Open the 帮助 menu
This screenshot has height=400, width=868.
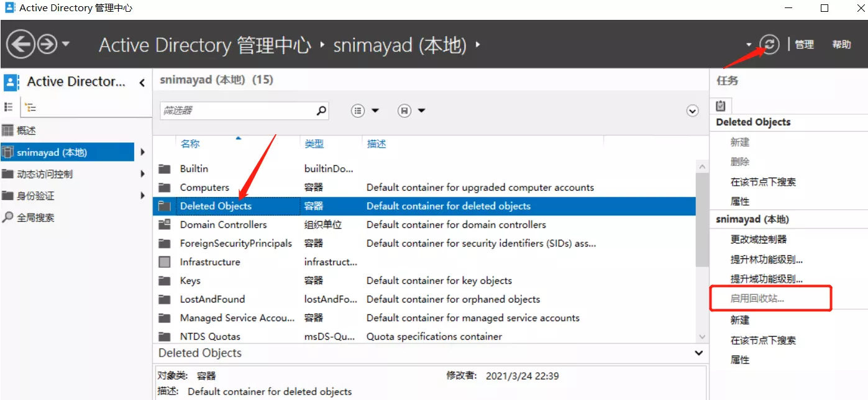841,45
